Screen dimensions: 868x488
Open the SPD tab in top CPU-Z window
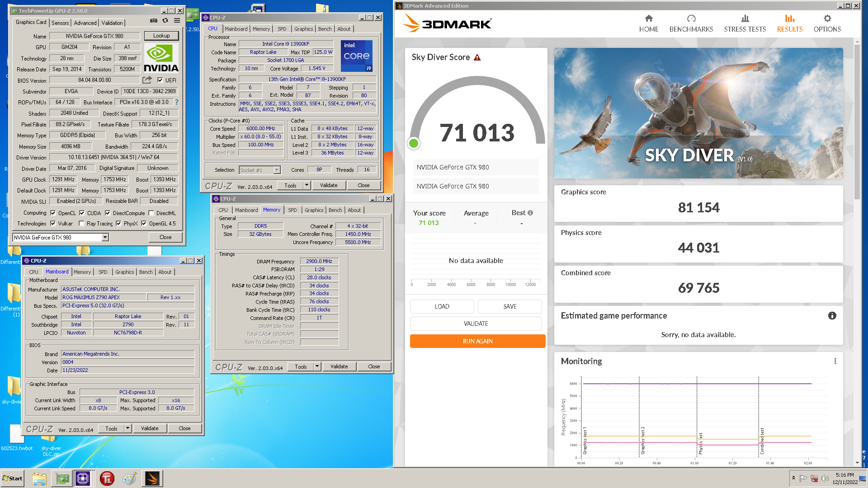(x=282, y=29)
